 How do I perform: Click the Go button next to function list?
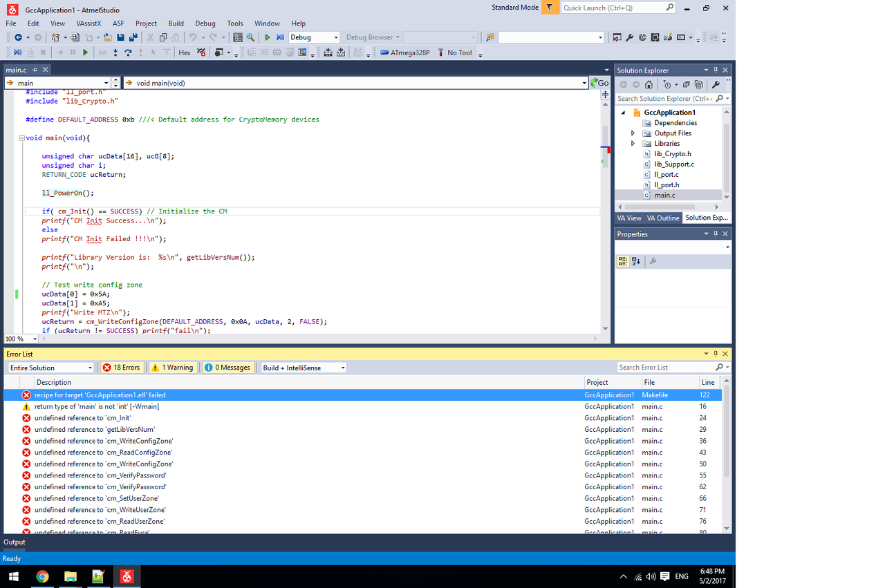tap(599, 83)
